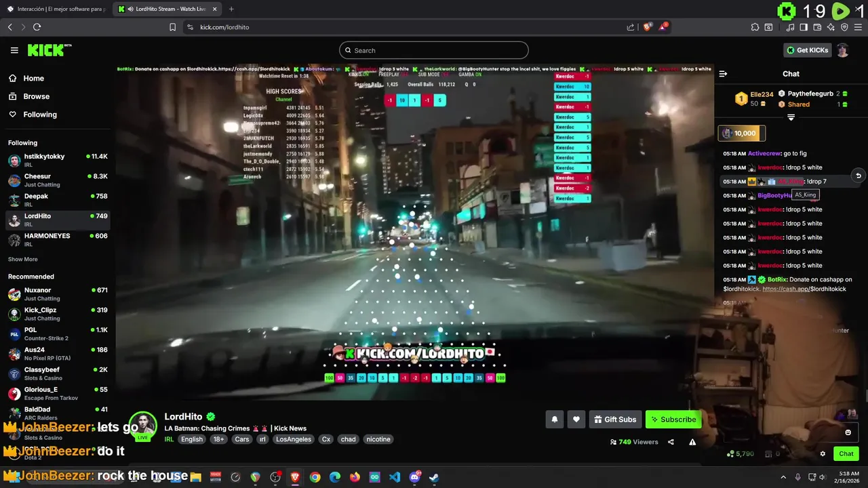Screen dimensions: 868x488
Task: Report stream with warning triangle icon
Action: (692, 442)
